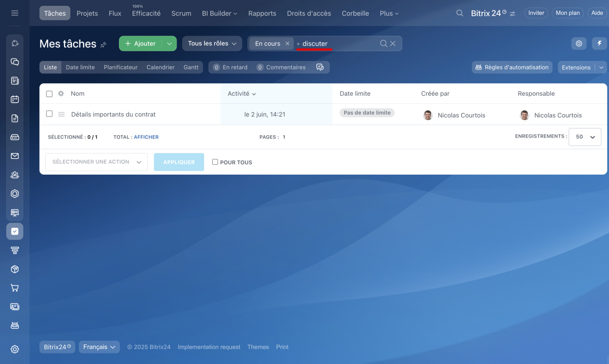Viewport: 609px width, 364px height.
Task: Remove the En cours filter chip
Action: [287, 43]
